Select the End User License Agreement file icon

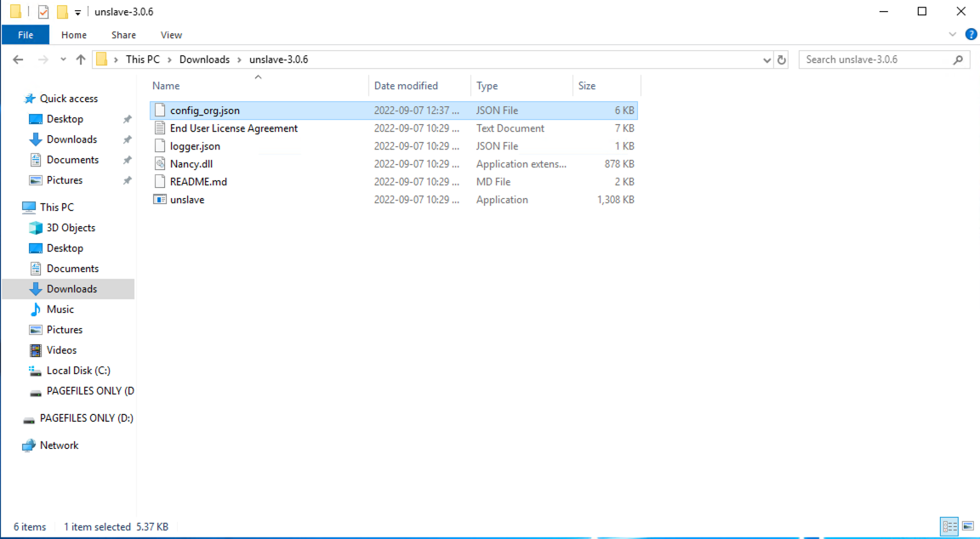coord(160,128)
